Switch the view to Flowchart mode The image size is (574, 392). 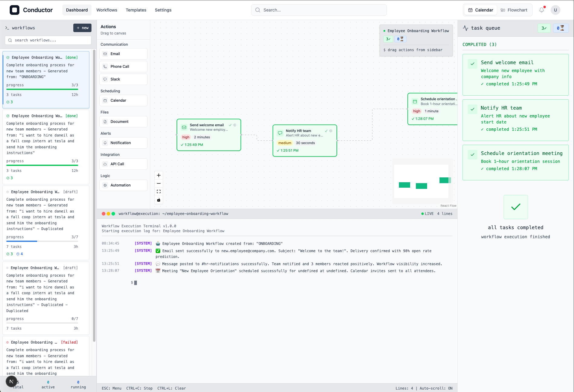coord(514,10)
